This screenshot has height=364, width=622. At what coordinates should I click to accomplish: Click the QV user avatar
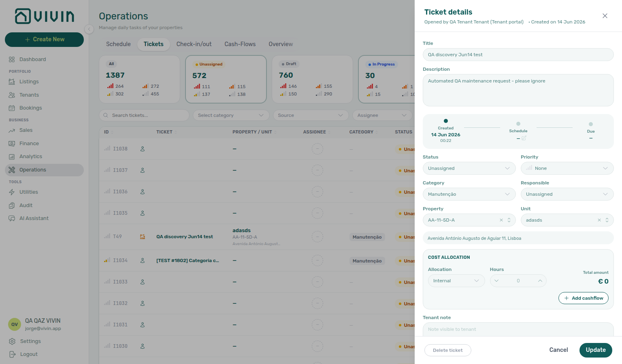[15, 324]
